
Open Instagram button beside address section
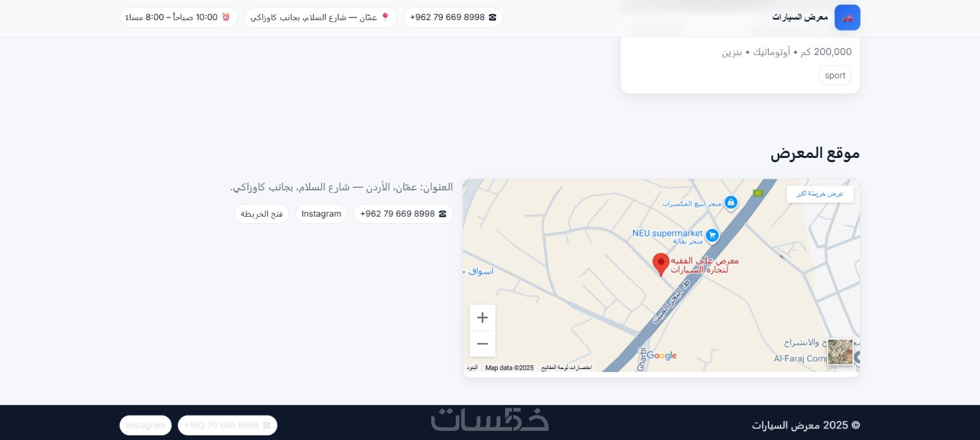coord(322,214)
